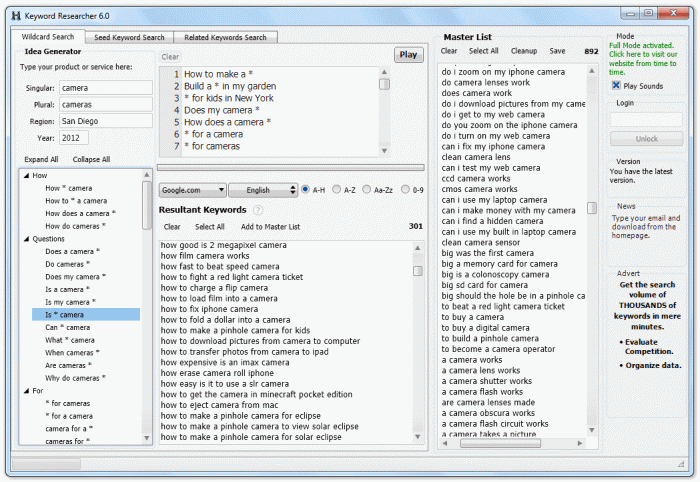Click the Login input field
Image resolution: width=700 pixels, height=482 pixels.
[646, 119]
